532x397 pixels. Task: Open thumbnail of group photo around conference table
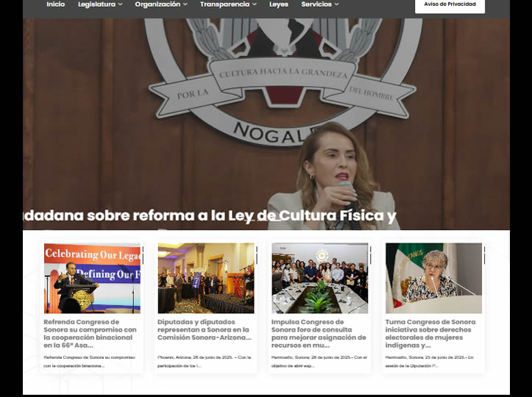[x=319, y=279]
